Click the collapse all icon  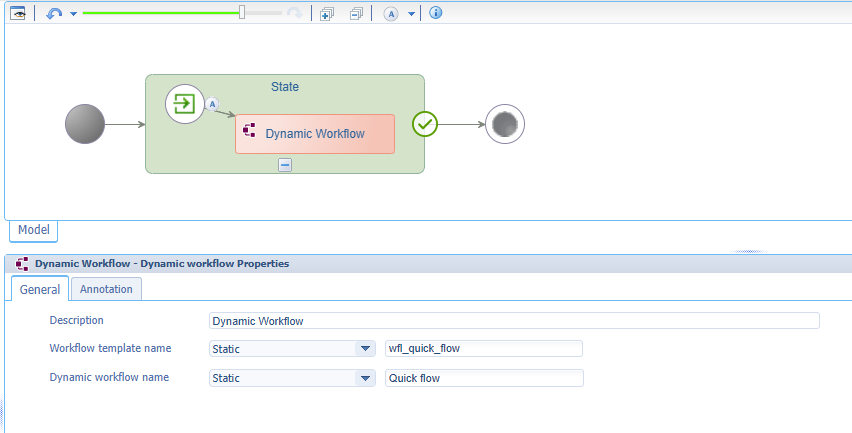(356, 13)
